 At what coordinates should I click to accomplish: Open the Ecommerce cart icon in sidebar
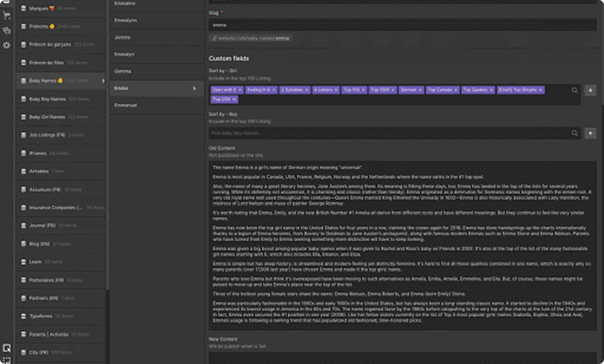tap(7, 15)
